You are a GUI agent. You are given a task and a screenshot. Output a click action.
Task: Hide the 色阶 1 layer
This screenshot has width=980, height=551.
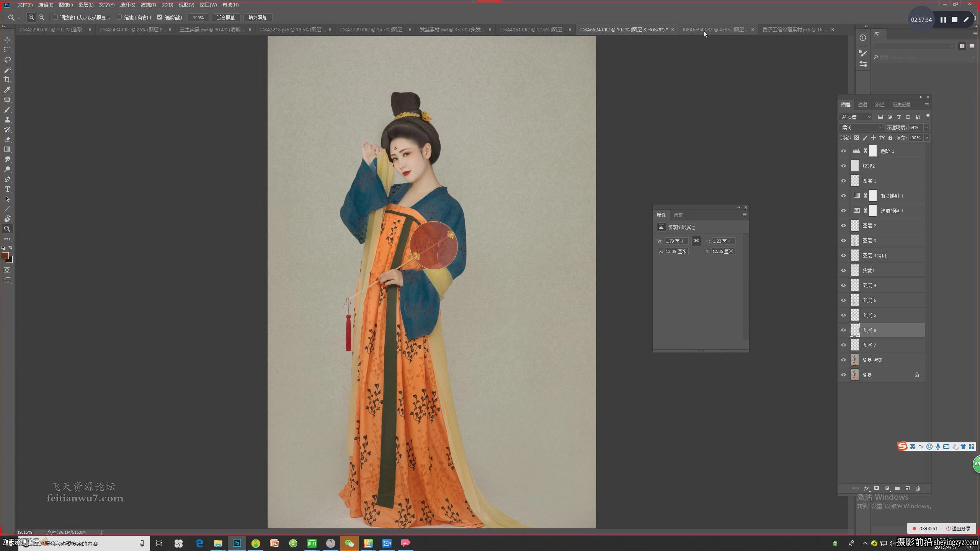tap(843, 151)
